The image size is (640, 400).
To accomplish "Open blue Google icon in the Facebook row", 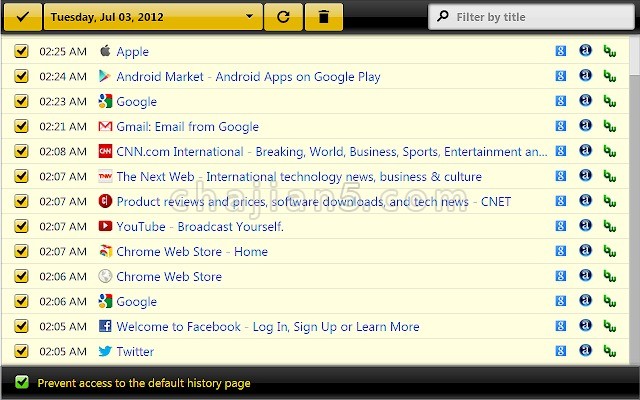I will click(561, 326).
